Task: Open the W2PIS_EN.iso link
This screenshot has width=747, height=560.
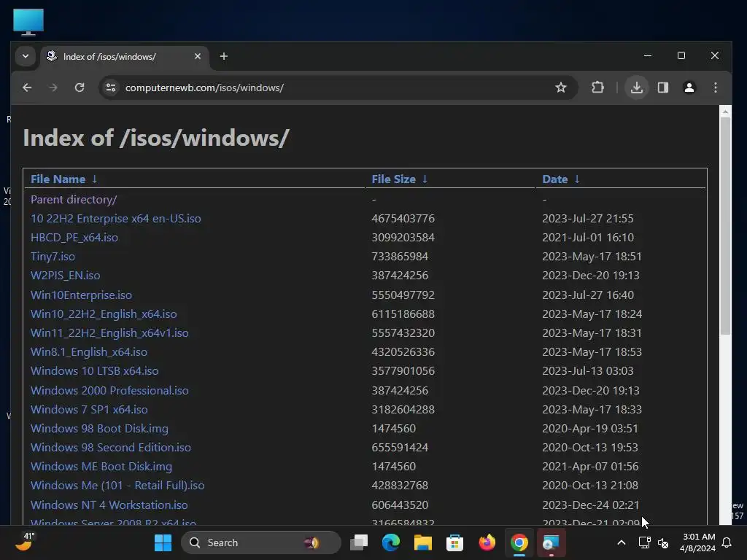Action: click(65, 276)
